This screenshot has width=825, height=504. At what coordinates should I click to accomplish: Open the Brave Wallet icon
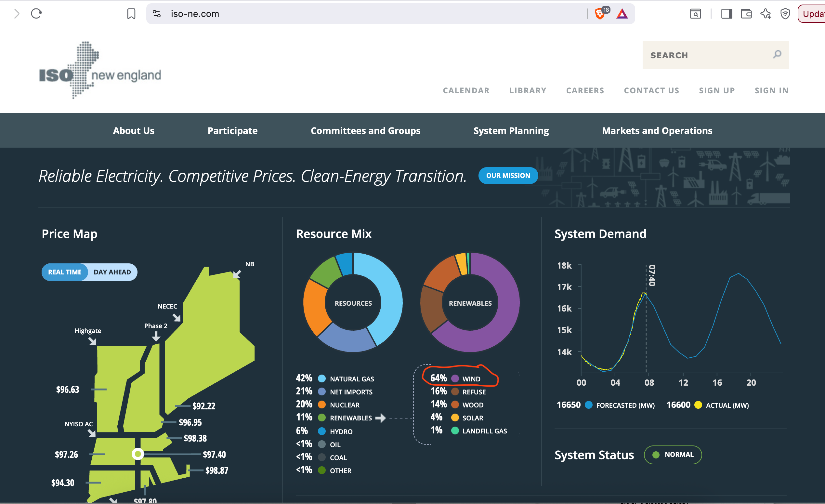pos(746,14)
